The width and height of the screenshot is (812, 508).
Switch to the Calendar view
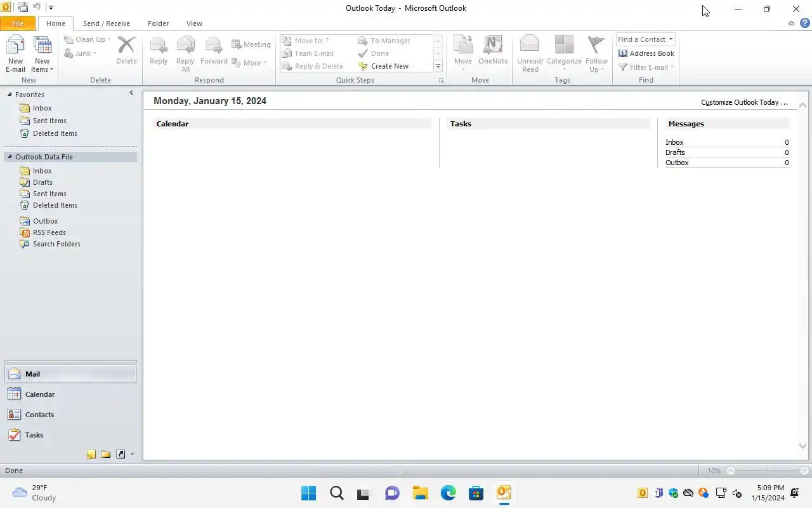click(x=70, y=394)
